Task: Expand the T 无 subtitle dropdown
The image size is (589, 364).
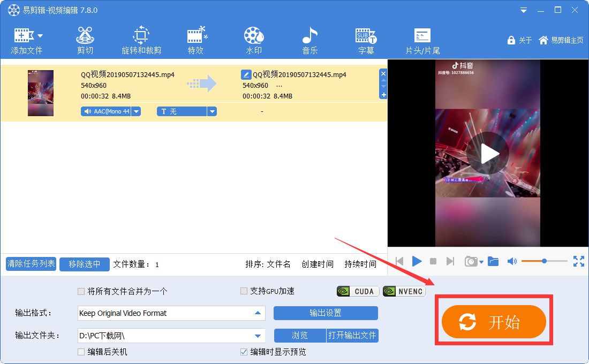Action: pyautogui.click(x=212, y=111)
